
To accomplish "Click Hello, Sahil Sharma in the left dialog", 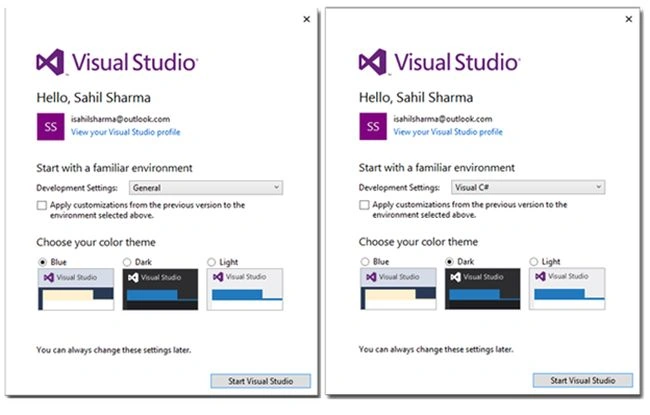I will pyautogui.click(x=94, y=98).
